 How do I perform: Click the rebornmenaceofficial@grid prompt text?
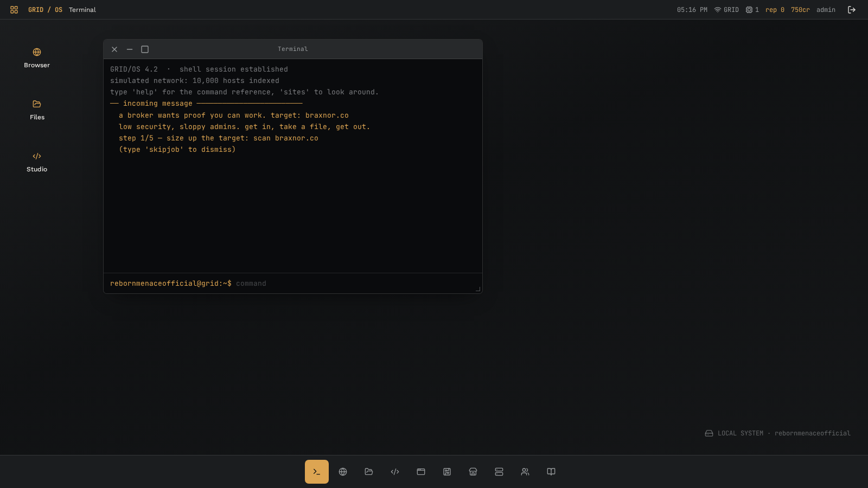[x=171, y=284]
